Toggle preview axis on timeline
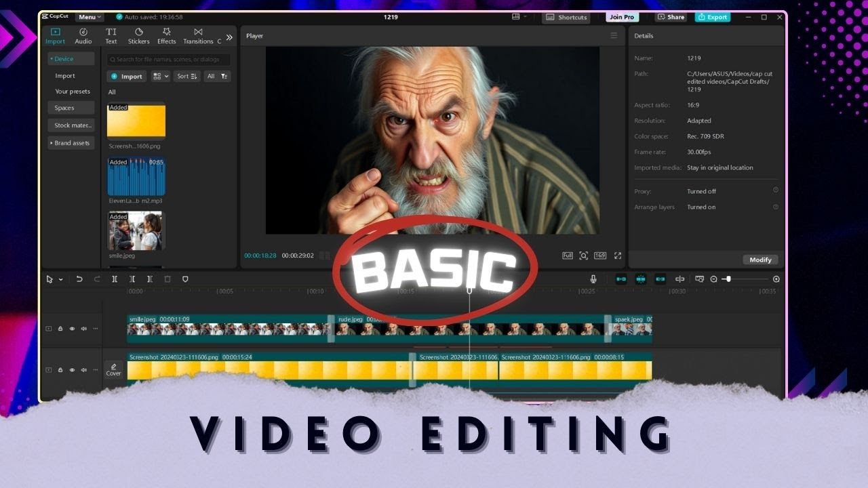868x488 pixels. pyautogui.click(x=680, y=279)
